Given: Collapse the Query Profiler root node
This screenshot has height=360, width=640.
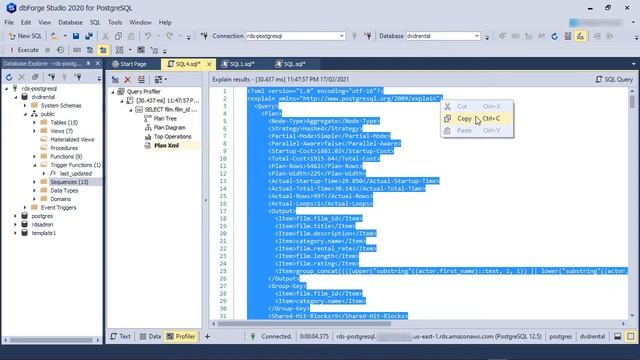Looking at the screenshot, I should coord(113,92).
